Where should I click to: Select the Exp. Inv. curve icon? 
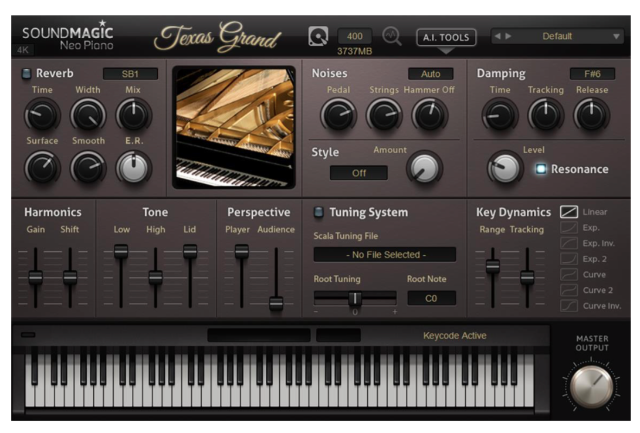click(x=569, y=243)
